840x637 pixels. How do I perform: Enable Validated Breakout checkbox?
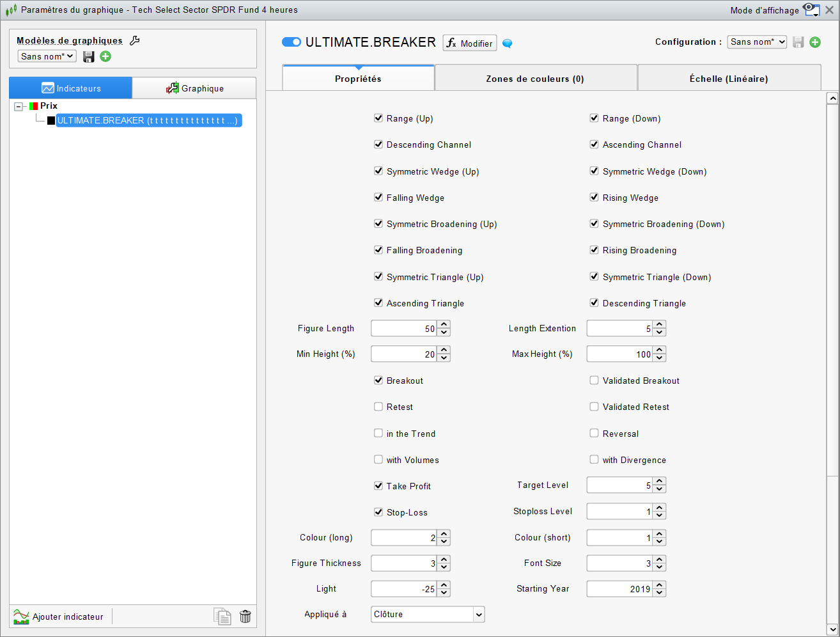coord(594,380)
